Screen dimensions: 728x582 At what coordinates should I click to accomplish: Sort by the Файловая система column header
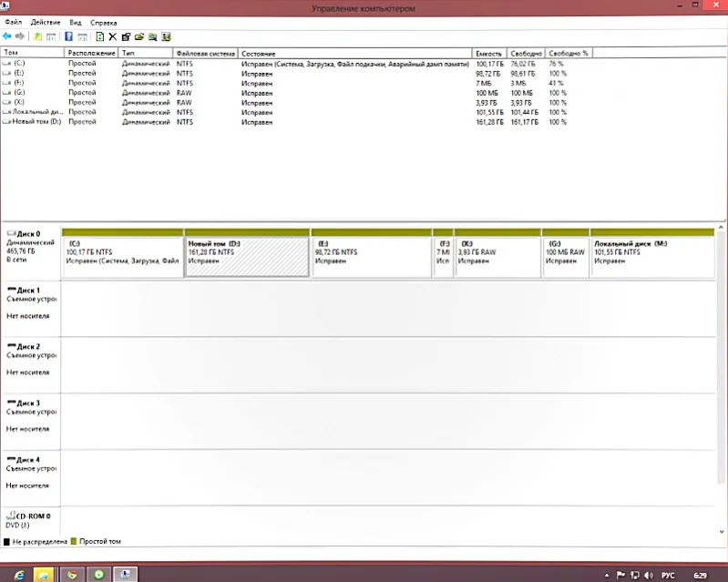[x=206, y=54]
